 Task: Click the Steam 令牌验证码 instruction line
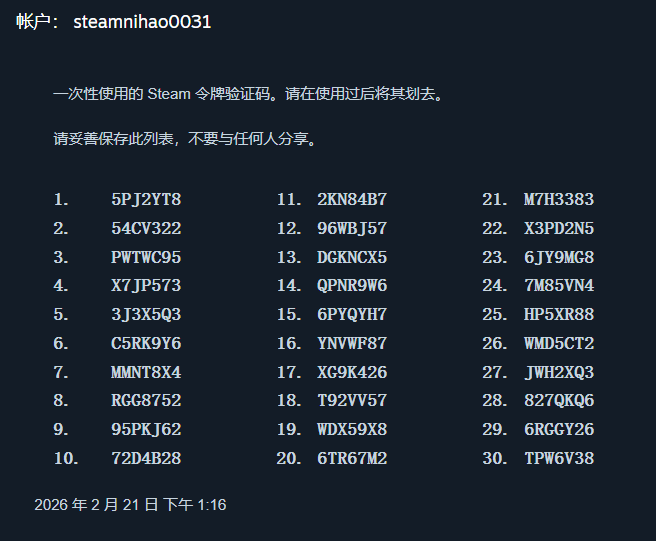(247, 95)
